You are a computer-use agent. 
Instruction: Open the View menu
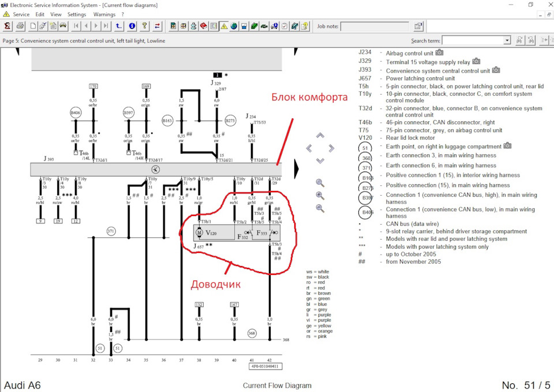pos(56,14)
